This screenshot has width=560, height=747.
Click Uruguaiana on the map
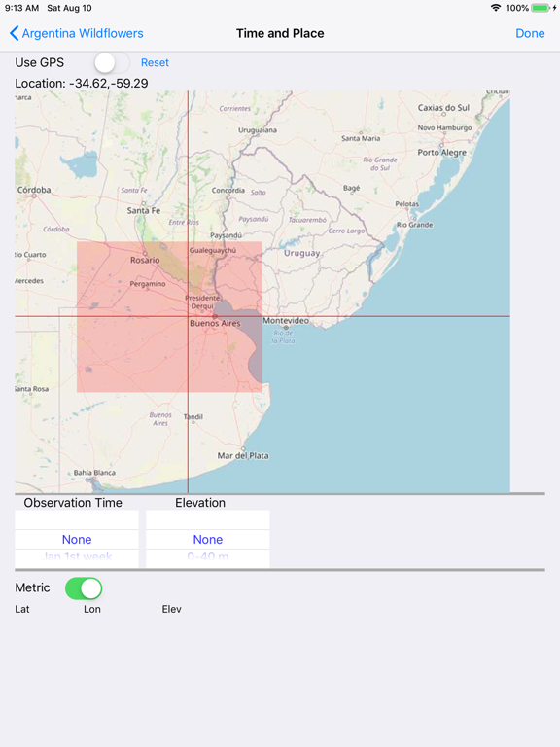click(x=258, y=130)
